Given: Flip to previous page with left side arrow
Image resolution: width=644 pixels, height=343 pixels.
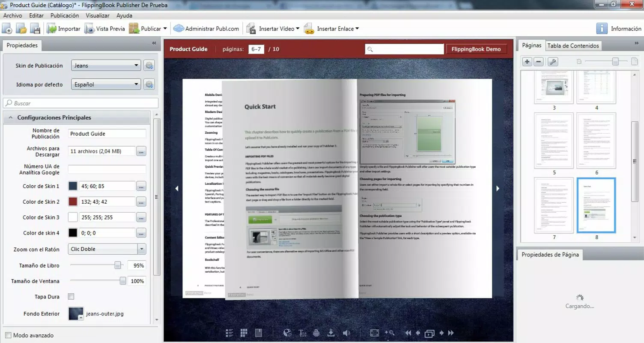Looking at the screenshot, I should 176,188.
